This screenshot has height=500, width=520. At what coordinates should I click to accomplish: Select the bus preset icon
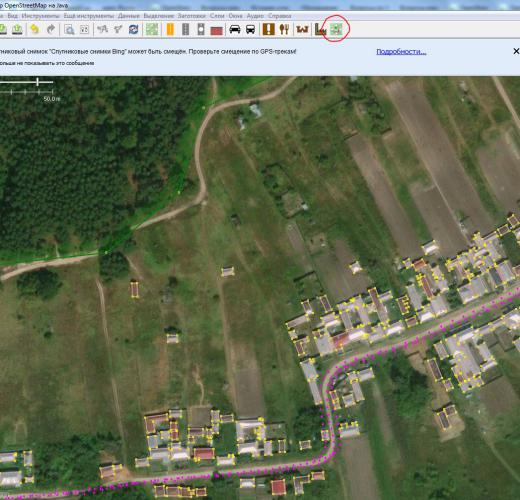click(x=250, y=29)
